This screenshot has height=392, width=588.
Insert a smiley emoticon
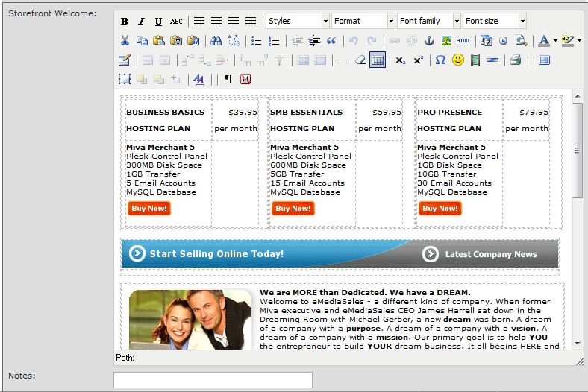tap(458, 60)
